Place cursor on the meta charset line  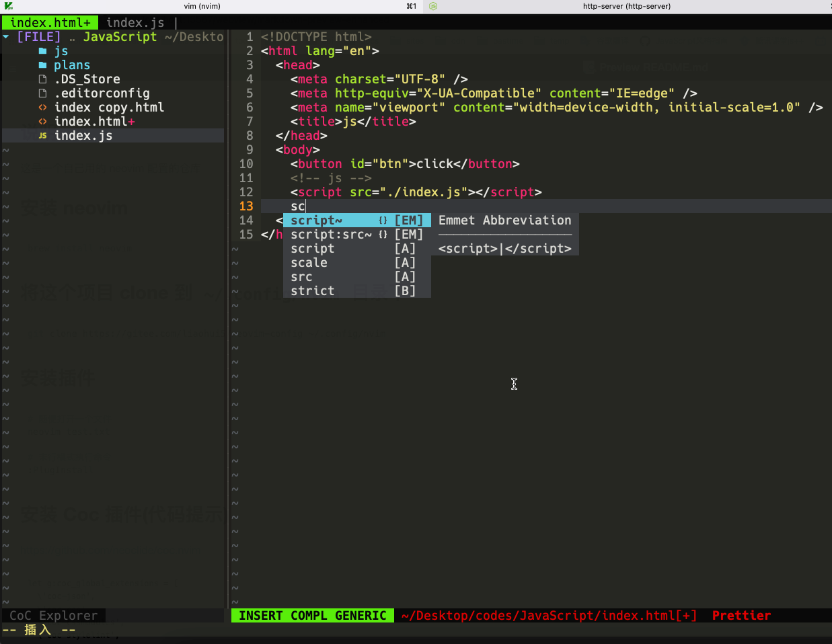379,79
